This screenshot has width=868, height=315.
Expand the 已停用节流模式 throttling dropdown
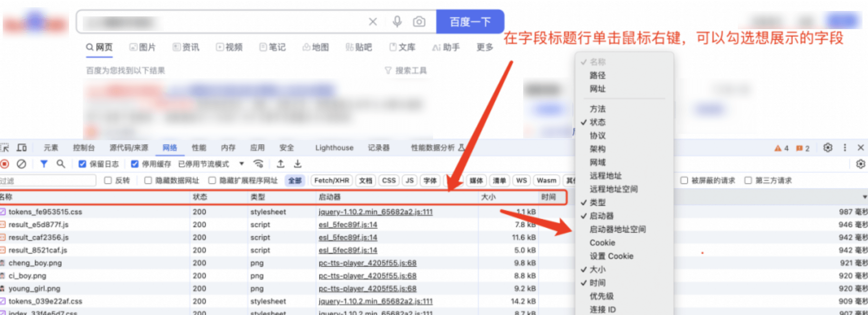tap(242, 164)
